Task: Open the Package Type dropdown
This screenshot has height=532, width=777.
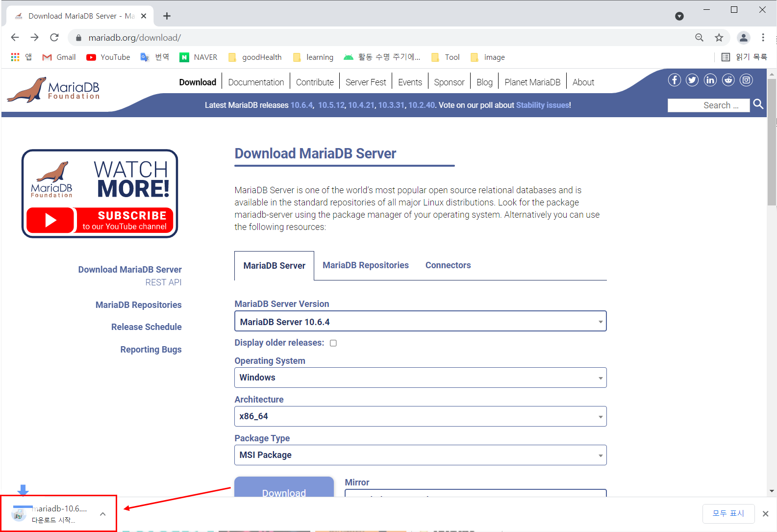Action: pos(421,455)
